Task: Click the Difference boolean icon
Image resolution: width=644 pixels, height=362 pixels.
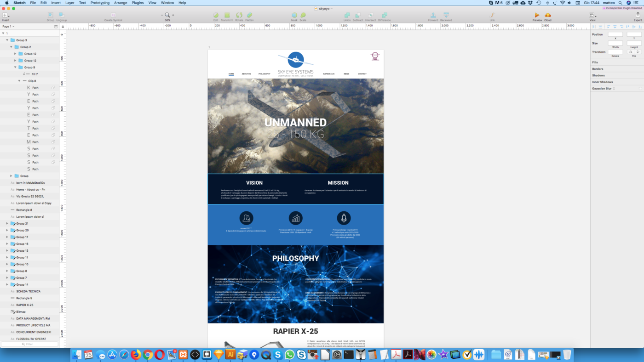Action: click(x=384, y=15)
